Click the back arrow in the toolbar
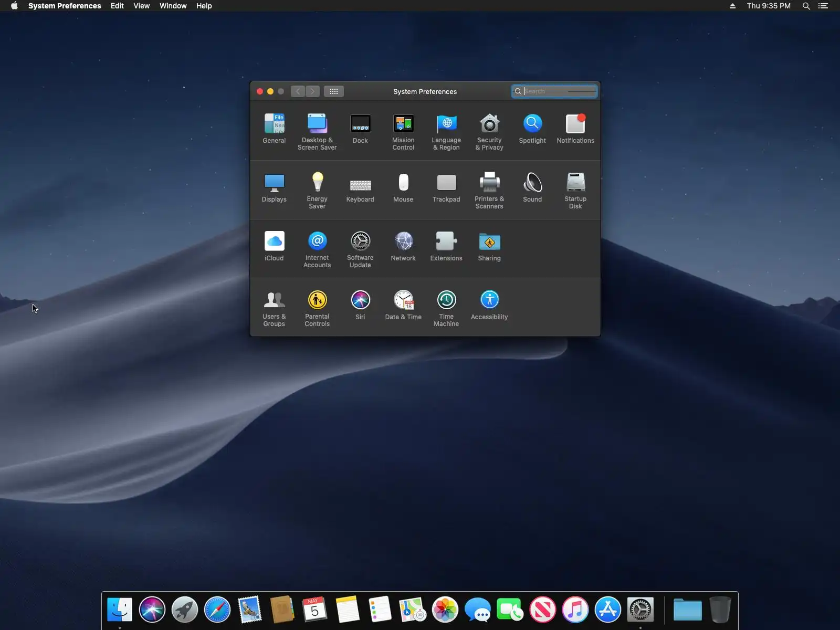840x630 pixels. [x=298, y=91]
